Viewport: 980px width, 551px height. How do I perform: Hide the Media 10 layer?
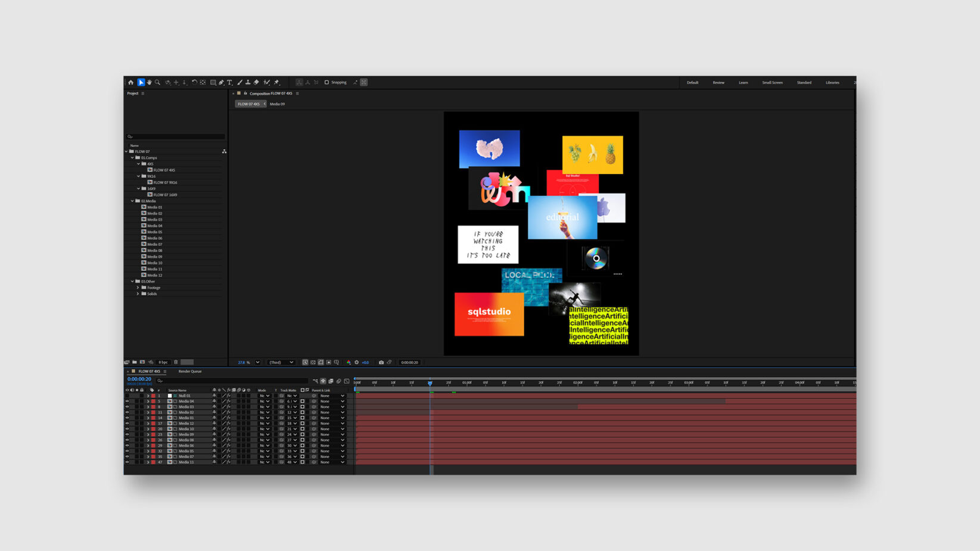click(127, 429)
